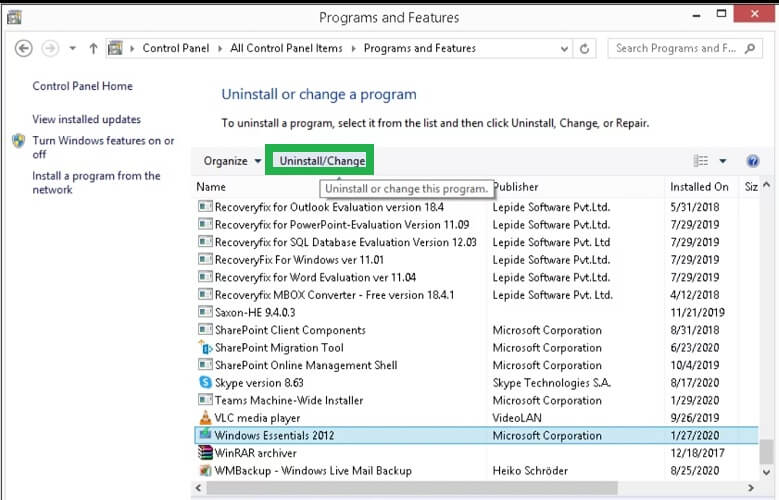Expand address bar history dropdown
This screenshot has height=500, width=779.
(564, 49)
